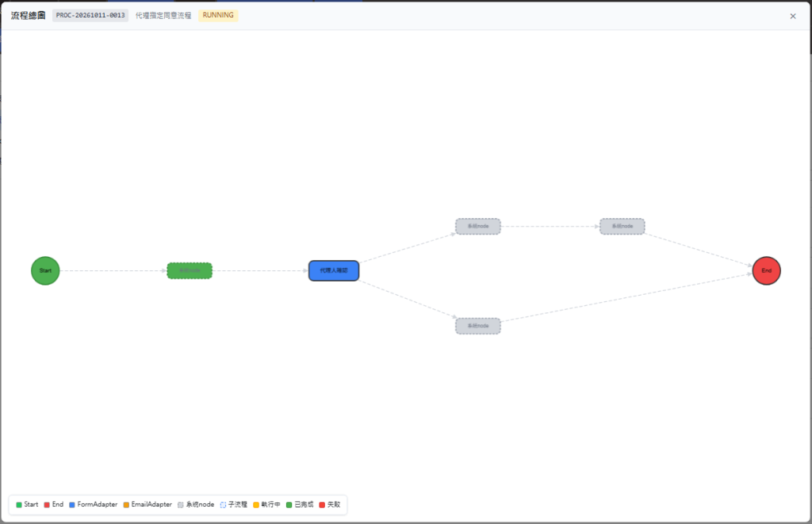This screenshot has width=812, height=524.
Task: Click the 系統node gray legend swatch
Action: 181,505
